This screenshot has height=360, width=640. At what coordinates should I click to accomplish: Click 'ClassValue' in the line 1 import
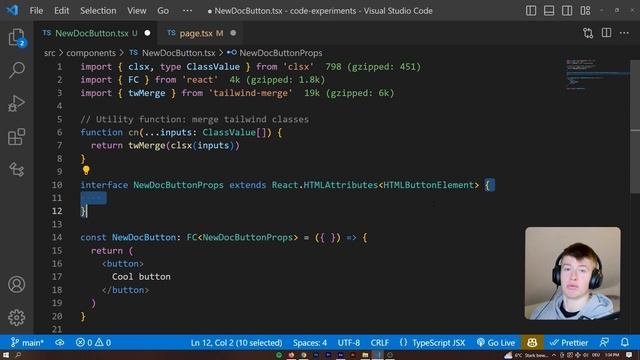[x=213, y=67]
